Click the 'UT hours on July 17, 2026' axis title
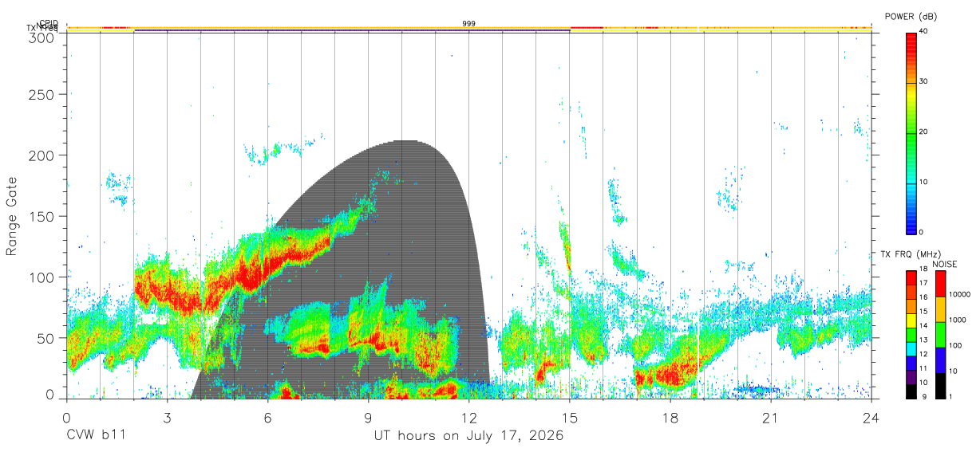Image resolution: width=980 pixels, height=452 pixels. pyautogui.click(x=468, y=436)
